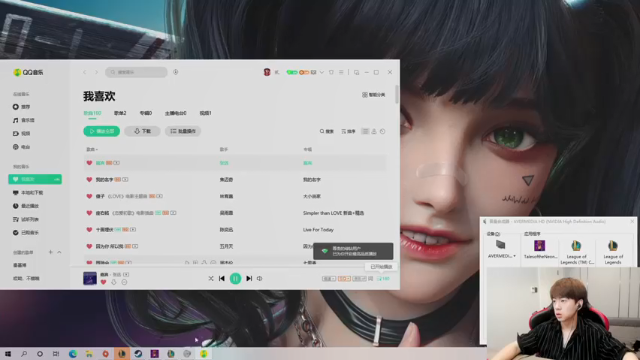Select League of Legends (TM) app in mixer

576,252
